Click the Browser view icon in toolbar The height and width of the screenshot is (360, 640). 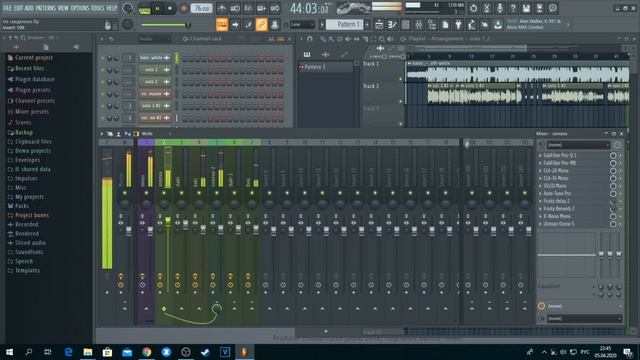[x=432, y=25]
